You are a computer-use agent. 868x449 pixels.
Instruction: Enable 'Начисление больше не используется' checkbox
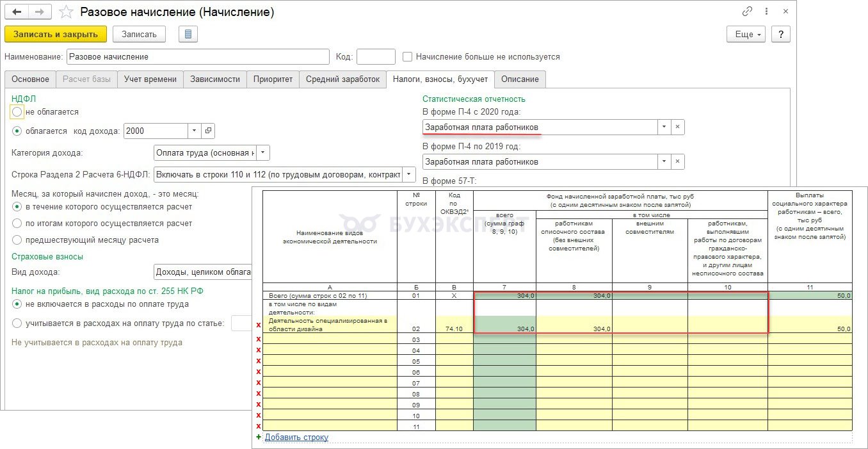pyautogui.click(x=407, y=57)
